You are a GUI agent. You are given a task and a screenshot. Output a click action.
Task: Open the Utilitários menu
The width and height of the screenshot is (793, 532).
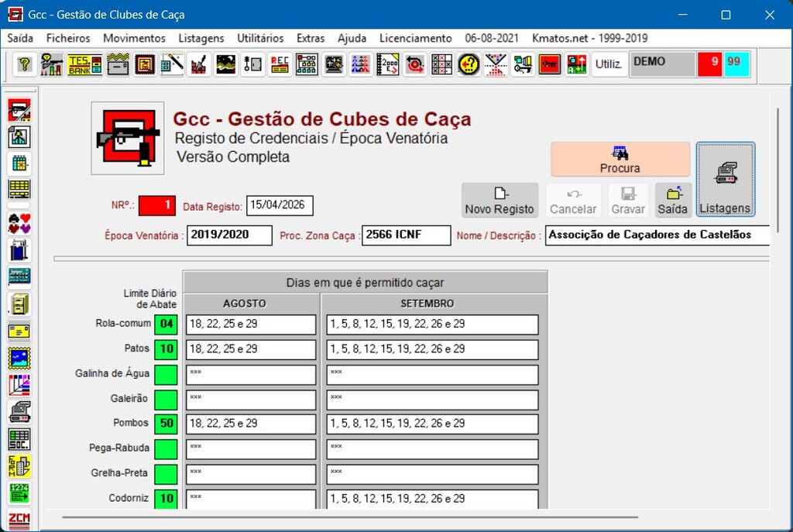pyautogui.click(x=260, y=38)
